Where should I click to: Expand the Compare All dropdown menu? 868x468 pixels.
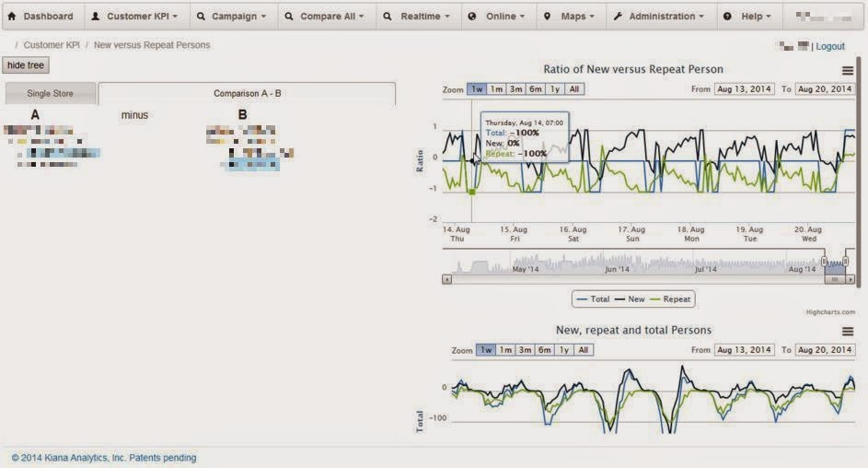[x=325, y=16]
